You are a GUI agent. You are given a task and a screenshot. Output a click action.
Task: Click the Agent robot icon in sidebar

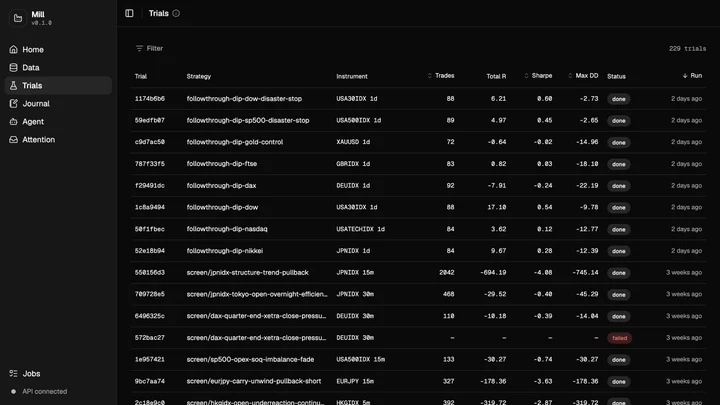[x=13, y=121]
